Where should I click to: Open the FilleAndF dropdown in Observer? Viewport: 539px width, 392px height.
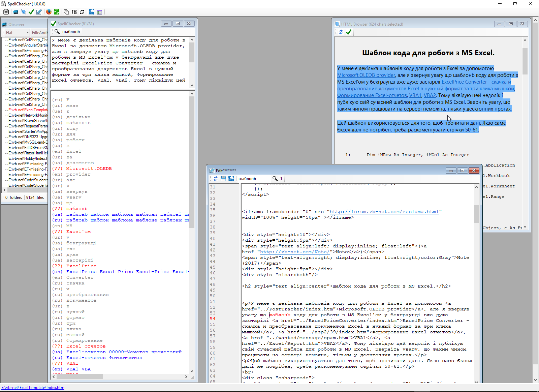(x=39, y=32)
